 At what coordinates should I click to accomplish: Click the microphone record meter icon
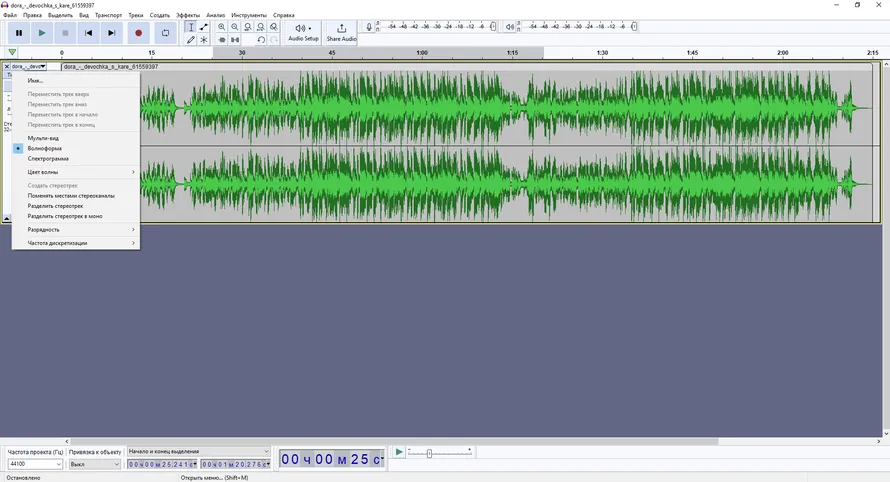click(x=369, y=27)
